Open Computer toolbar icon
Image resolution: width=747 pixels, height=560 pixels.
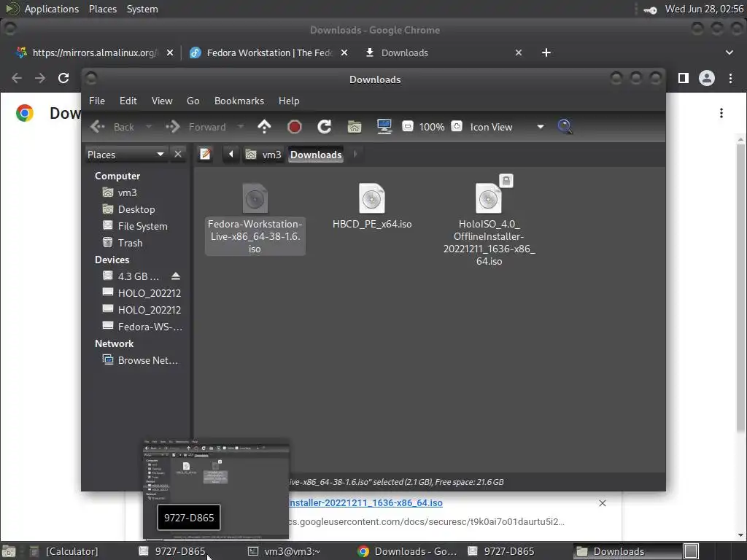click(x=384, y=127)
